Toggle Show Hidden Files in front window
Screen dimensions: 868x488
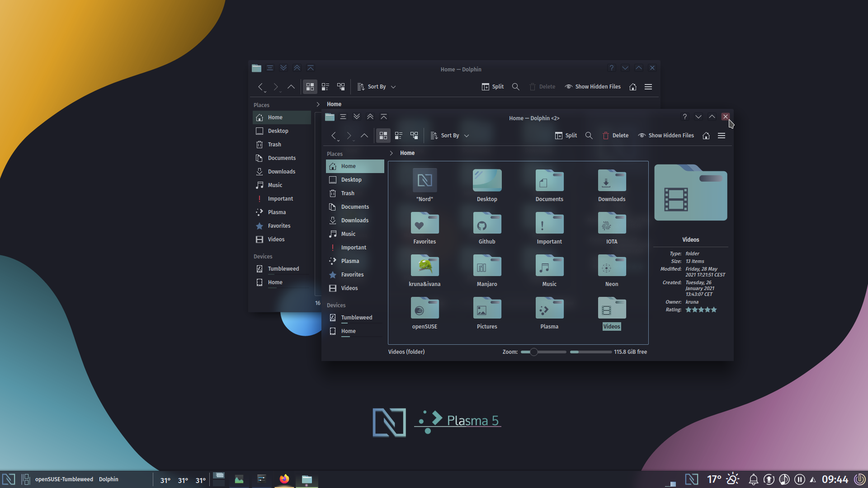[666, 136]
